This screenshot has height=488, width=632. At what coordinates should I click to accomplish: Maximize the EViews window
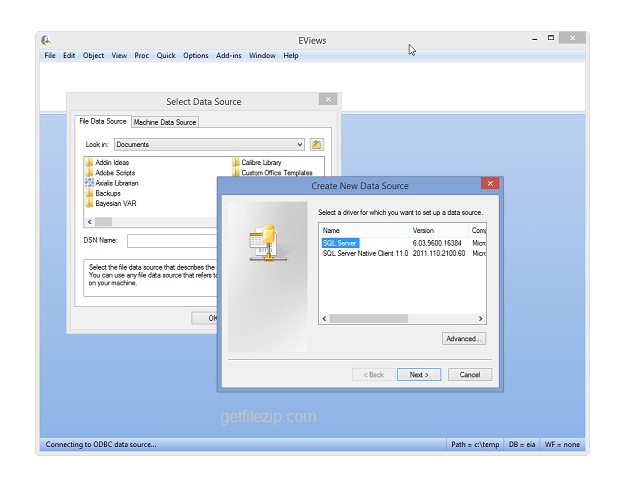click(x=551, y=38)
